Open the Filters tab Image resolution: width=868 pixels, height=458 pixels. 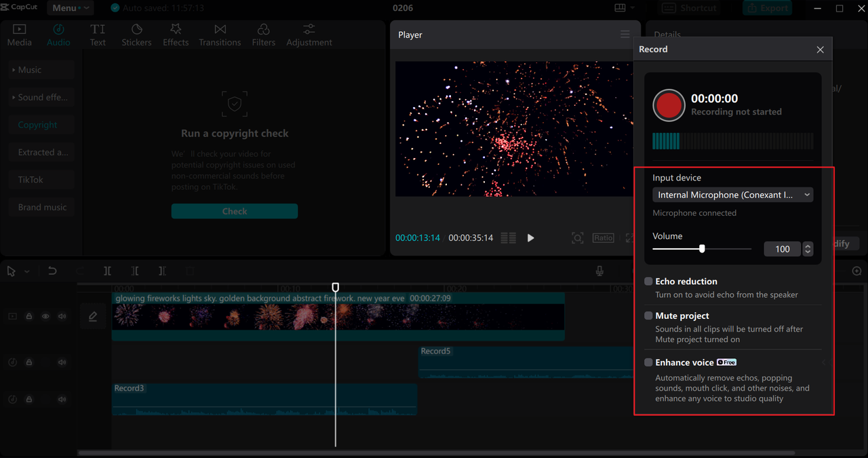coord(263,35)
